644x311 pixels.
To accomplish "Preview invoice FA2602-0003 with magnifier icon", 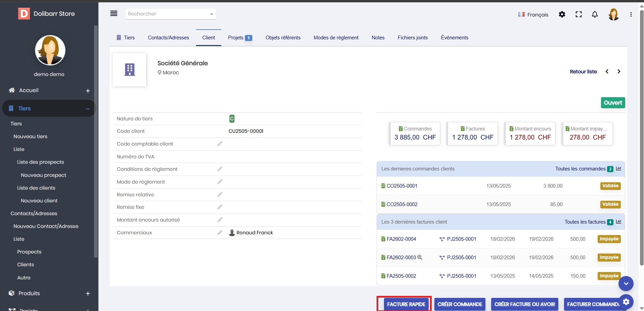I will (x=420, y=258).
